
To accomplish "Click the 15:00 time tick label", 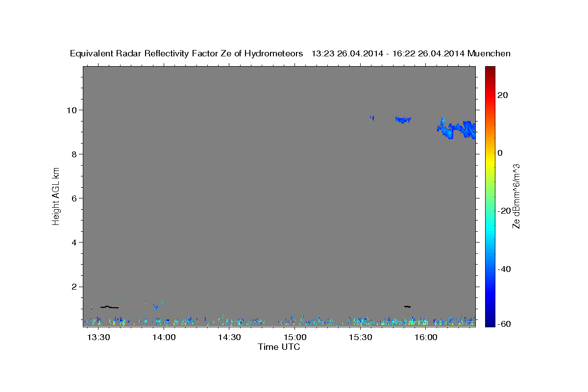I will [x=295, y=338].
